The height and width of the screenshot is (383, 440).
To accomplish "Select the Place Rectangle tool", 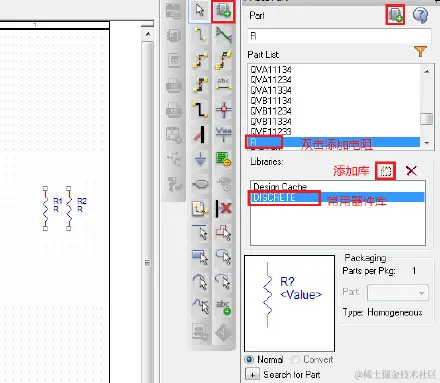I will [200, 257].
